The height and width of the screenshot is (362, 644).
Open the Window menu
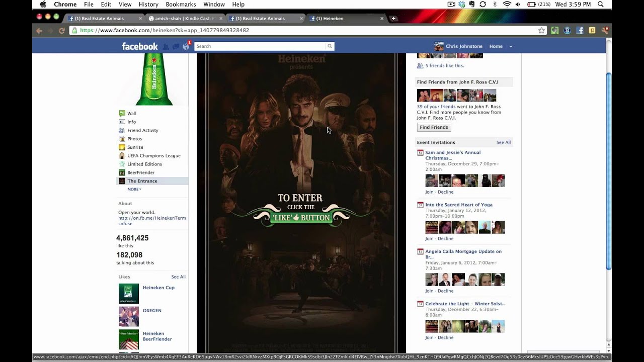(214, 5)
